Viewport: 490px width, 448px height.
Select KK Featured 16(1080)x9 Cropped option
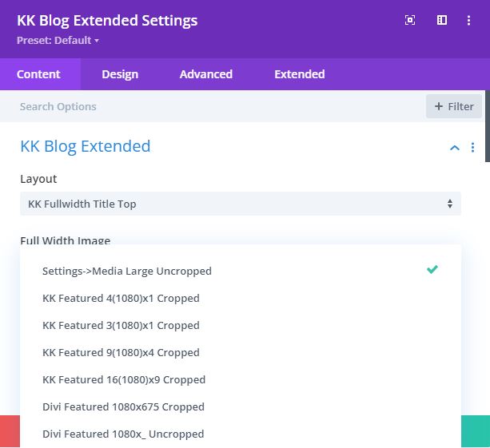click(241, 379)
